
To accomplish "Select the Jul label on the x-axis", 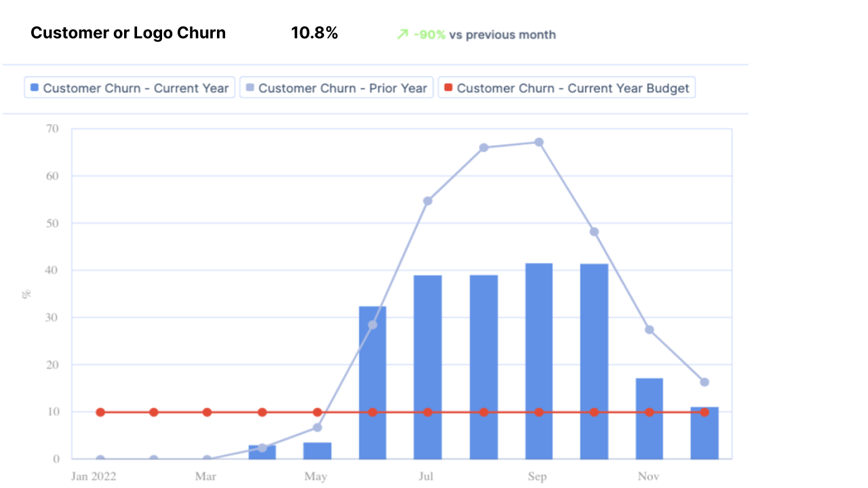I will coord(426,476).
